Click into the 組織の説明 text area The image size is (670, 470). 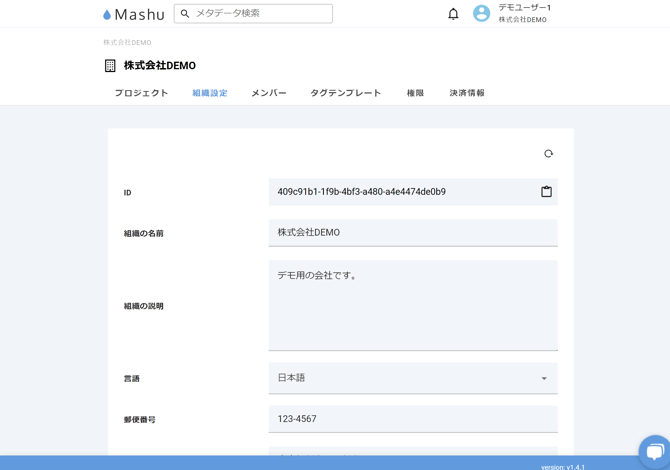(x=412, y=305)
